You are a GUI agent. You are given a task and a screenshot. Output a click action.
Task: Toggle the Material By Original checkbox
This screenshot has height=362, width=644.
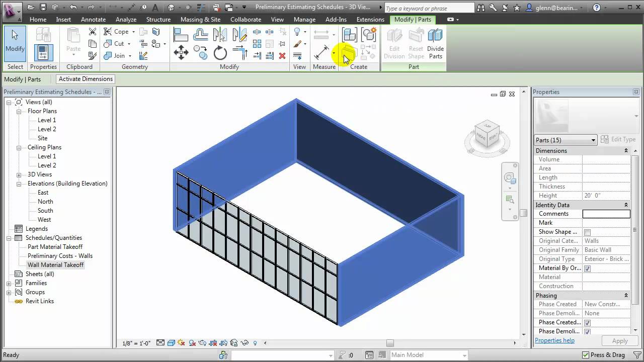[587, 268]
